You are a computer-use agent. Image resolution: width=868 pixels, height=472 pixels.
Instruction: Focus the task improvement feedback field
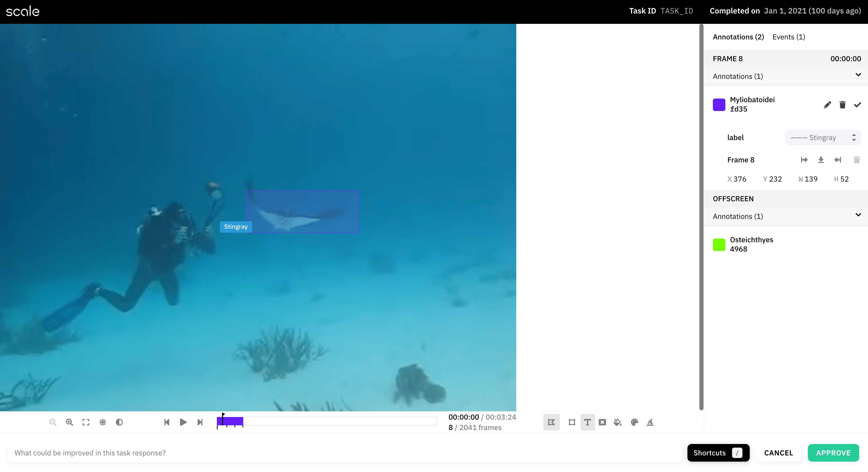click(x=345, y=453)
